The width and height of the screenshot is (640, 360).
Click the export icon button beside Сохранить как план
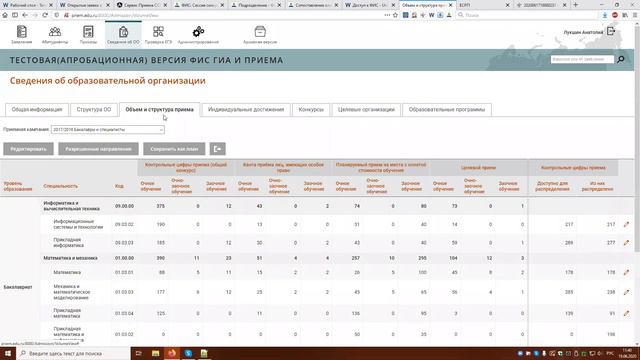(218, 149)
